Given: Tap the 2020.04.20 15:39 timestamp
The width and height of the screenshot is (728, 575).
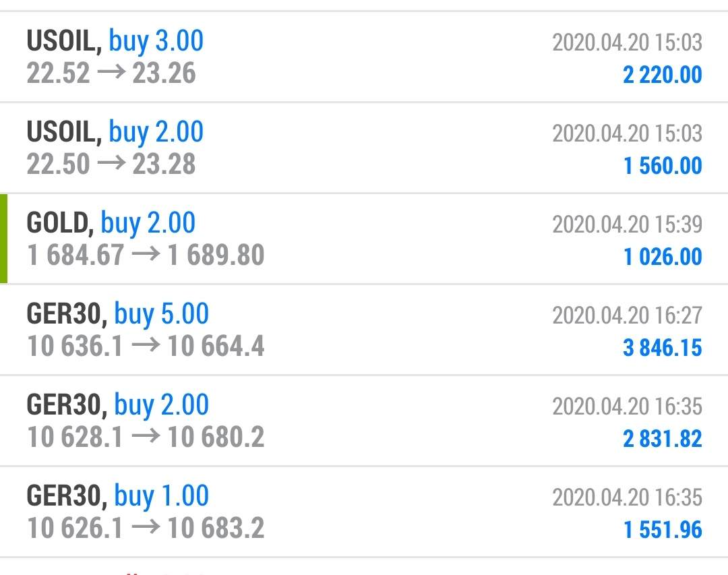Looking at the screenshot, I should pyautogui.click(x=627, y=224).
